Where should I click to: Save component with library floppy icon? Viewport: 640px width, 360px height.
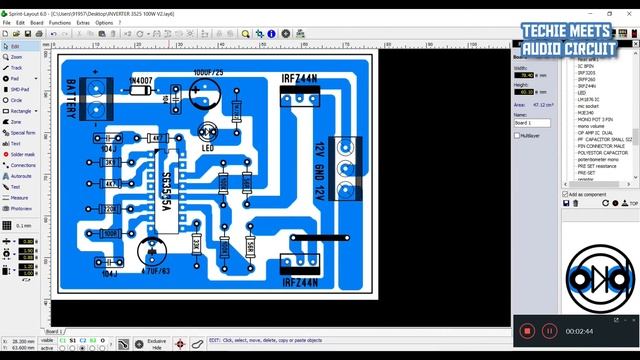coord(566,203)
